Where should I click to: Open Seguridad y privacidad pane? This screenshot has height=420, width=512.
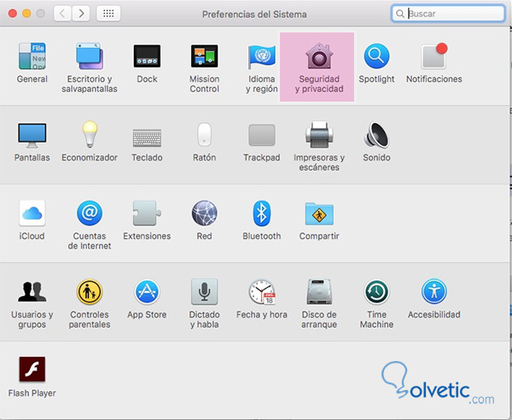[x=319, y=56]
